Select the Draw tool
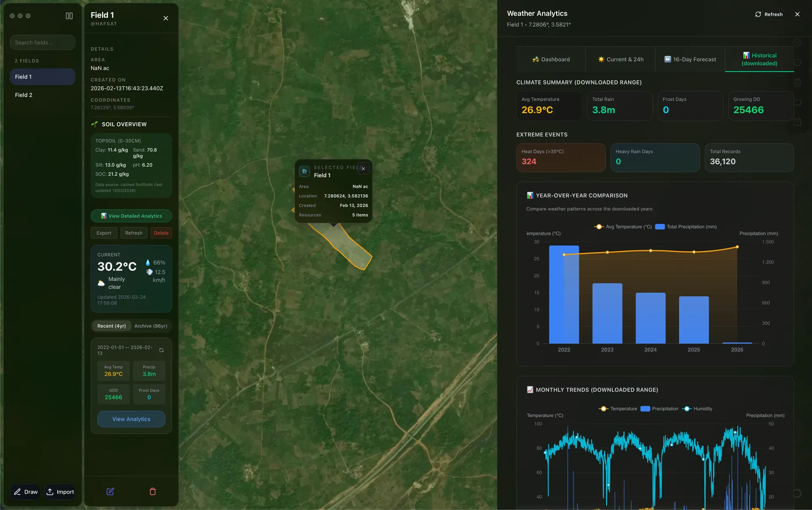 [25, 492]
